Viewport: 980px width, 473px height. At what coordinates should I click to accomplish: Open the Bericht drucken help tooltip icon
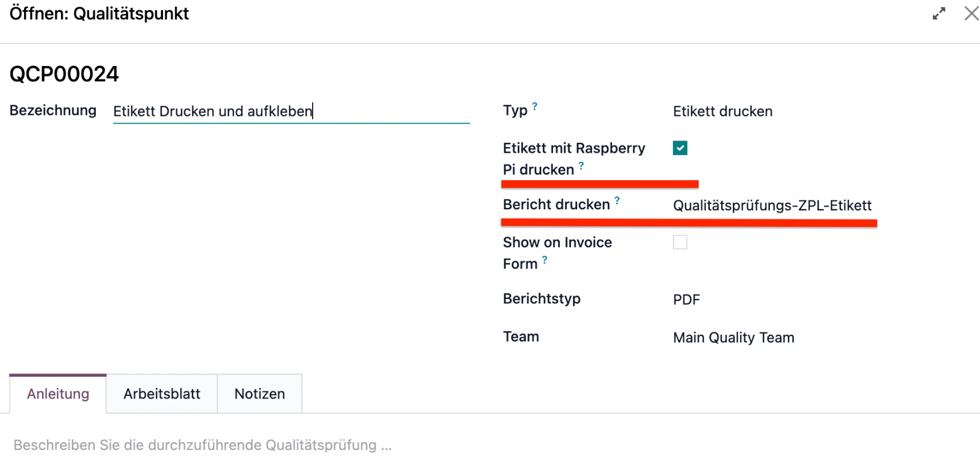click(617, 200)
